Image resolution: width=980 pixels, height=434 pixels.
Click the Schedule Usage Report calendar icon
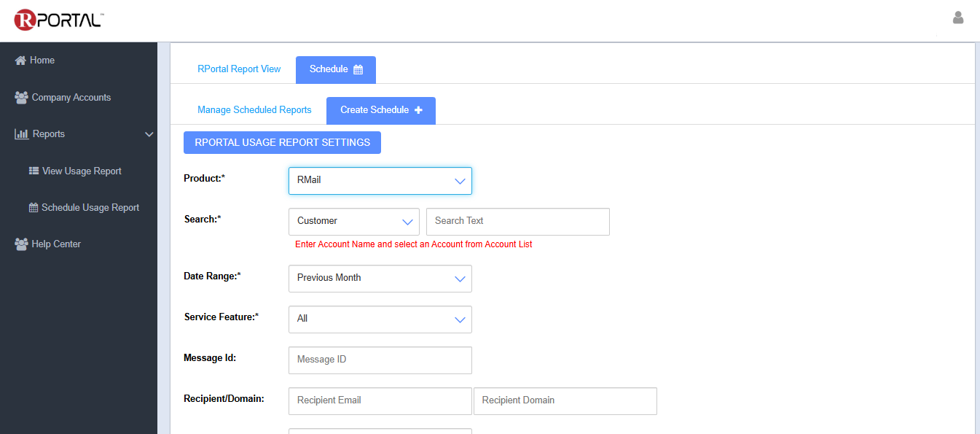[34, 208]
